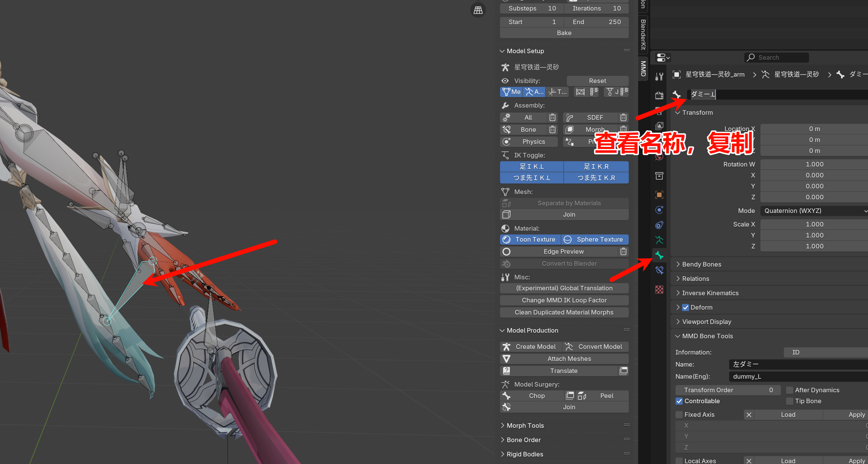
Task: Click Change MMD IK Loop Factor
Action: (564, 300)
